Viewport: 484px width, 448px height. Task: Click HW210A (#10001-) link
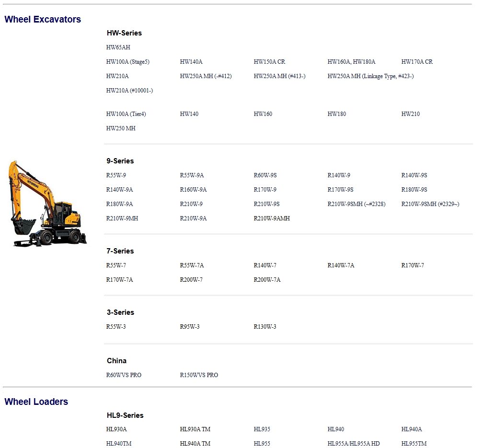coord(130,91)
